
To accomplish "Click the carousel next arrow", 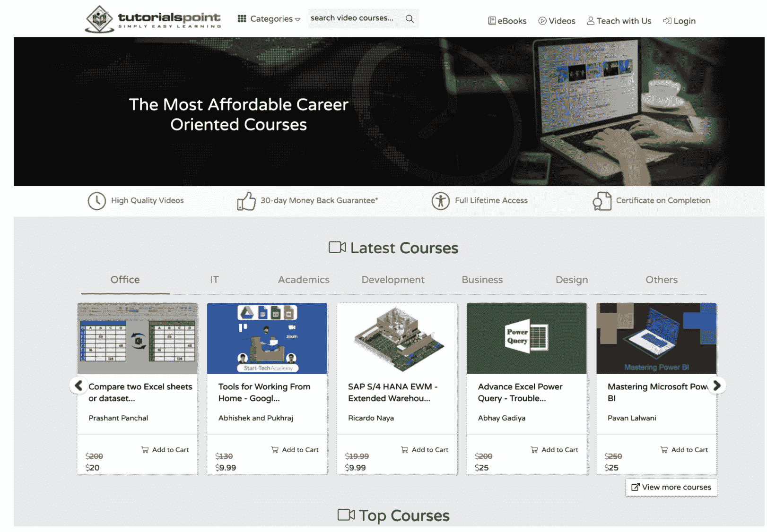I will coord(716,386).
